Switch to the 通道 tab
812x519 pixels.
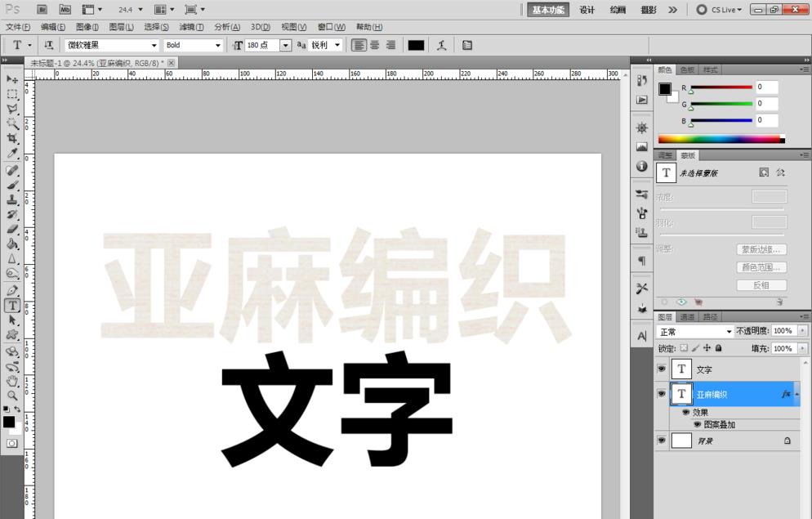click(x=687, y=316)
